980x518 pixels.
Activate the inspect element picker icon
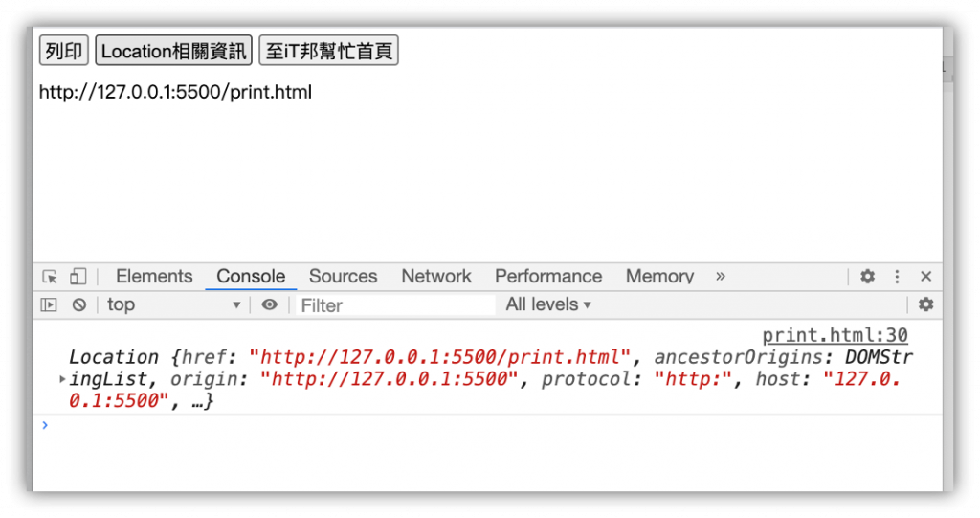pyautogui.click(x=50, y=277)
